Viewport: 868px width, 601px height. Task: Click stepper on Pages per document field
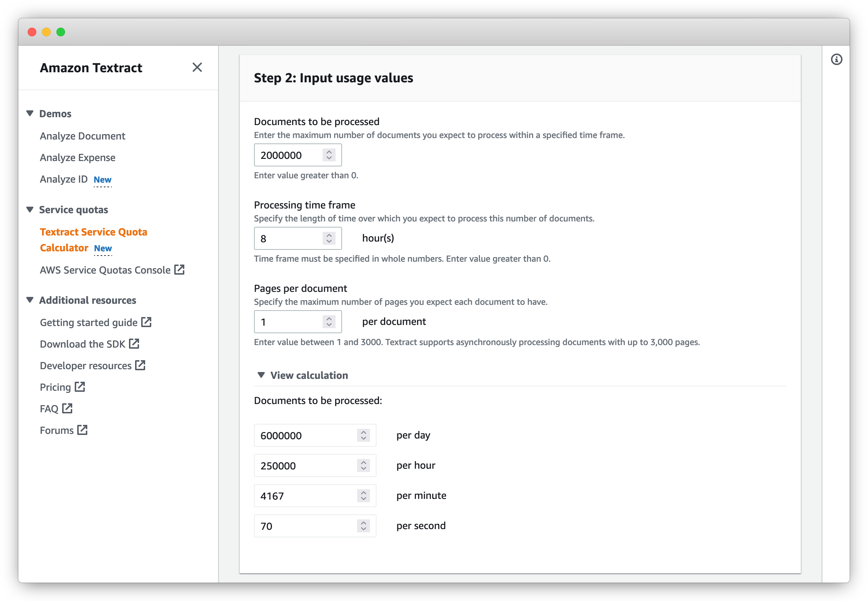click(x=329, y=322)
